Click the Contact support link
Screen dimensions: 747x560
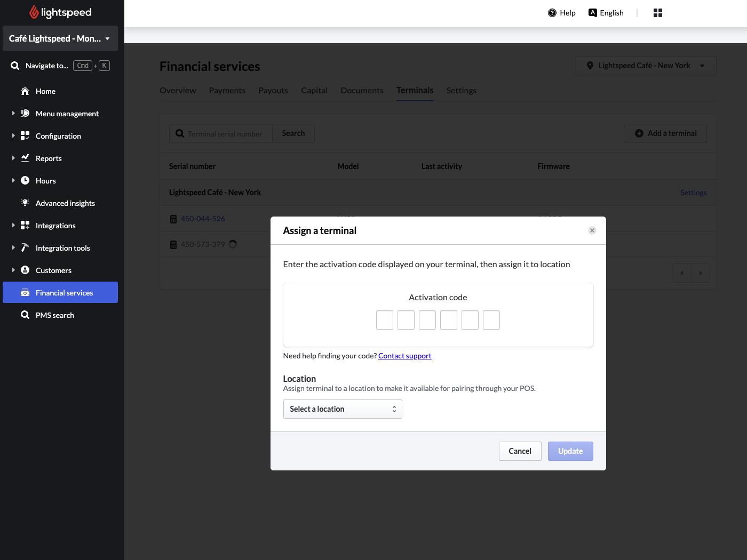(x=404, y=356)
